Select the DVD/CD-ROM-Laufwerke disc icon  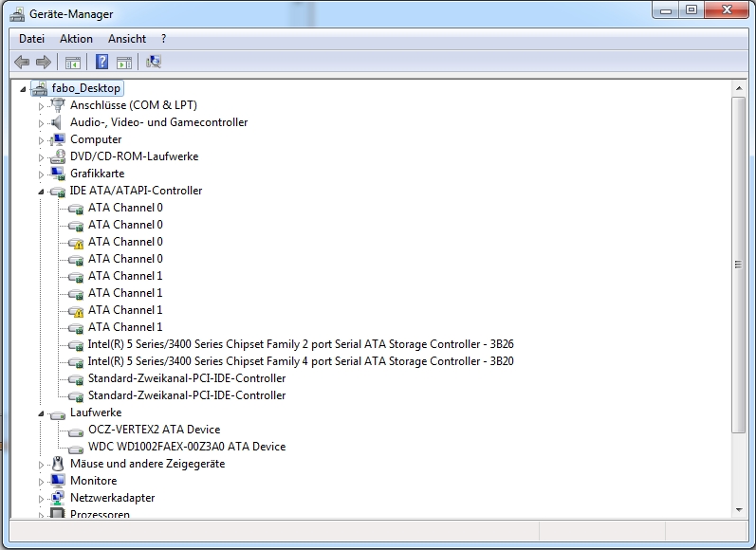(58, 156)
